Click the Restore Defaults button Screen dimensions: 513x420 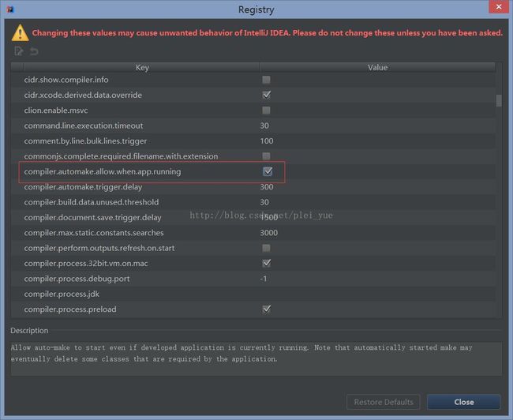tap(383, 402)
